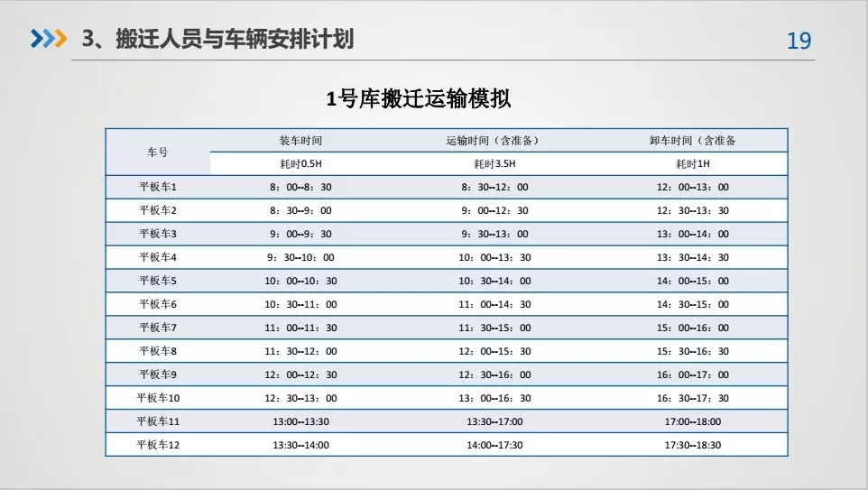
Task: Click the 耗时0.5H subheader cell
Action: coord(300,164)
